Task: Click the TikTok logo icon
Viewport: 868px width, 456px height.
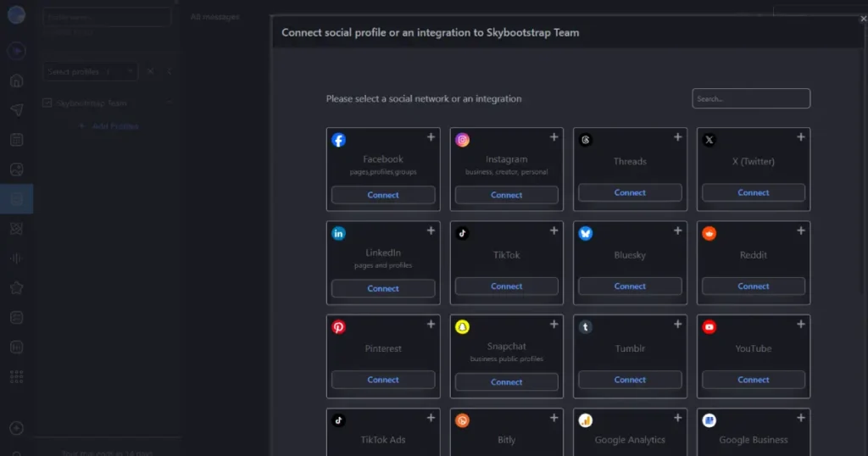Action: [462, 234]
